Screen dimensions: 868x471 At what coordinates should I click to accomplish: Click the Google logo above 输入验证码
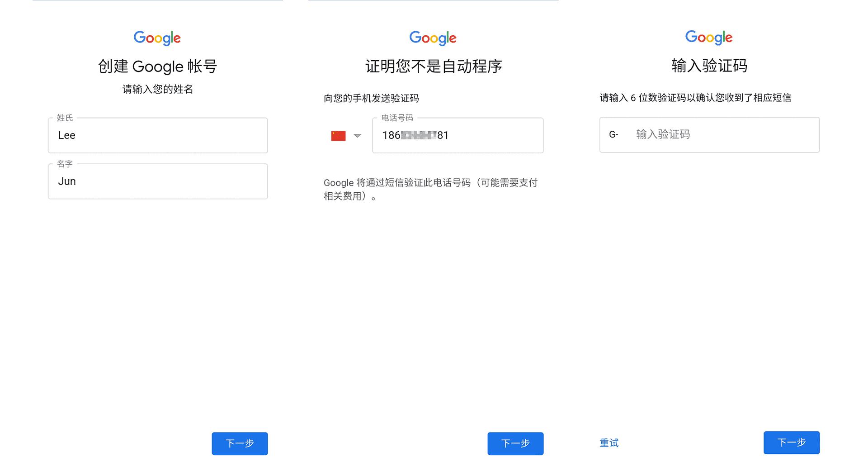pos(708,37)
